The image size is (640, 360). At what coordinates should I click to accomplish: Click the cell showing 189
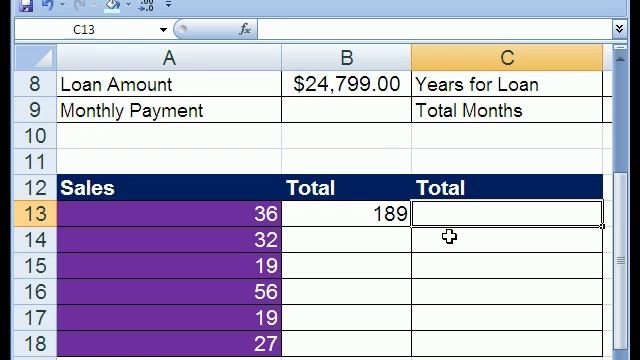tap(347, 214)
